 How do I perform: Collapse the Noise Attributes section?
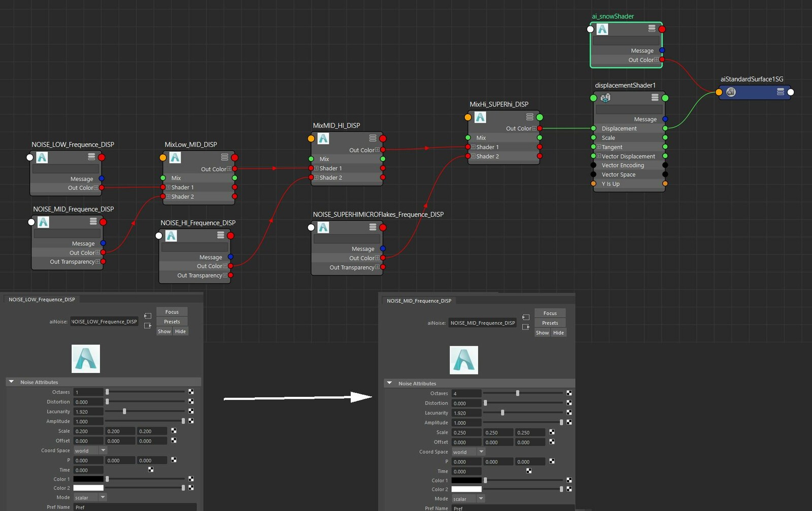[11, 382]
